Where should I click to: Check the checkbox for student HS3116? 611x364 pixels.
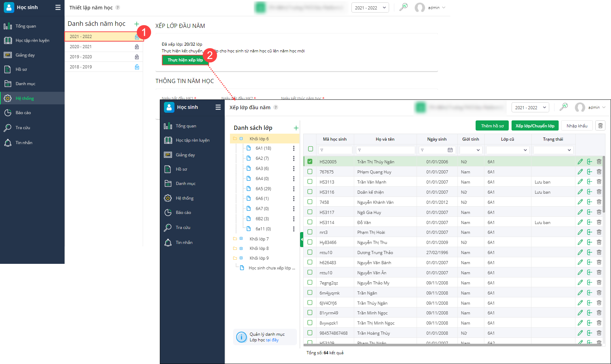coord(310,192)
